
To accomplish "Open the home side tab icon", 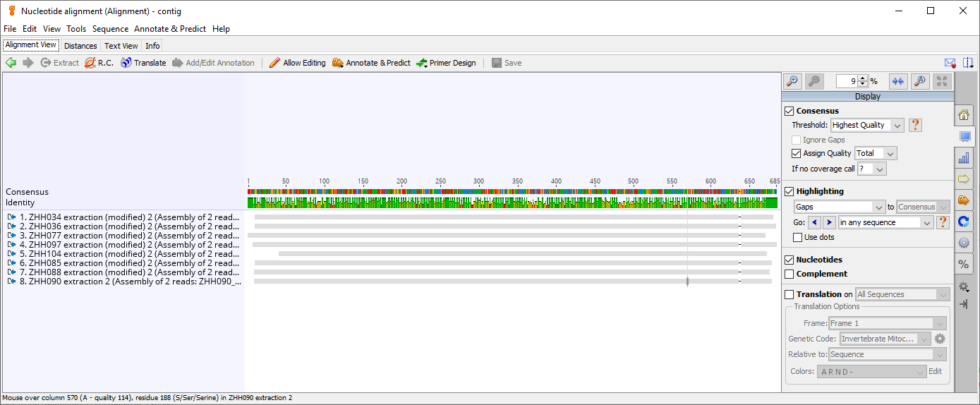I will [x=964, y=115].
